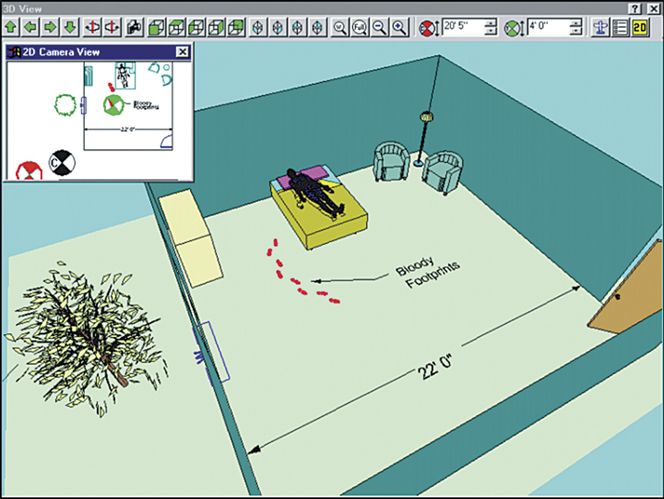Click the green right arrow camera button
Screen dimensions: 664x499
click(x=48, y=27)
